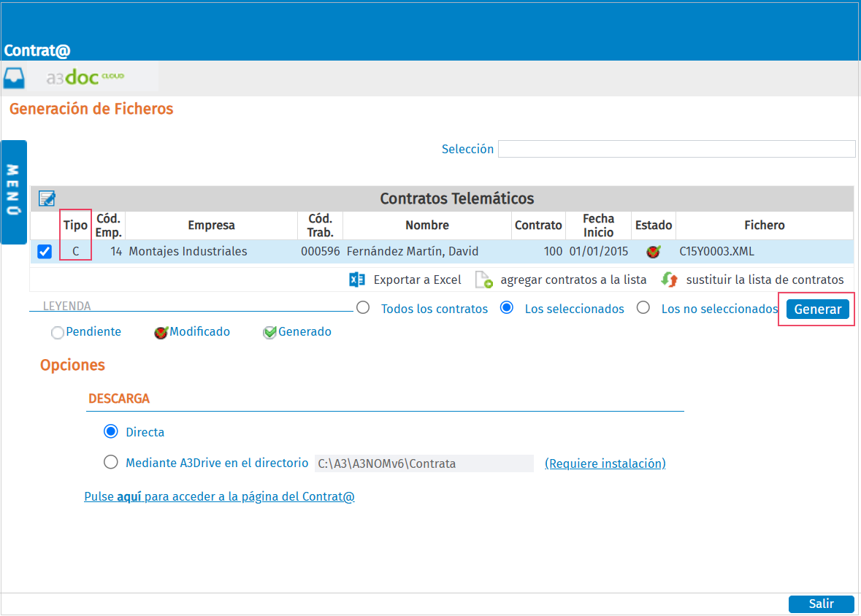Uncheck the Montajes Industriales contract checkbox
The height and width of the screenshot is (616, 861).
45,252
